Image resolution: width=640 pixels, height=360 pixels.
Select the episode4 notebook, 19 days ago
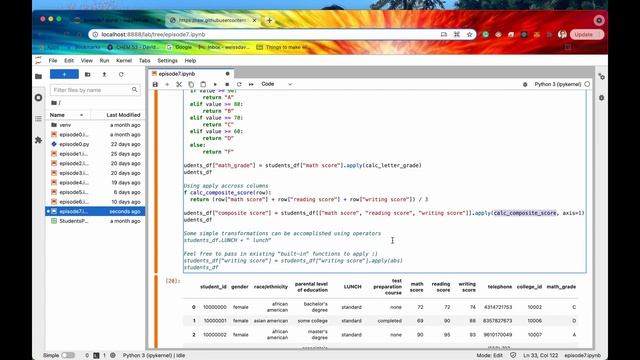[95, 182]
